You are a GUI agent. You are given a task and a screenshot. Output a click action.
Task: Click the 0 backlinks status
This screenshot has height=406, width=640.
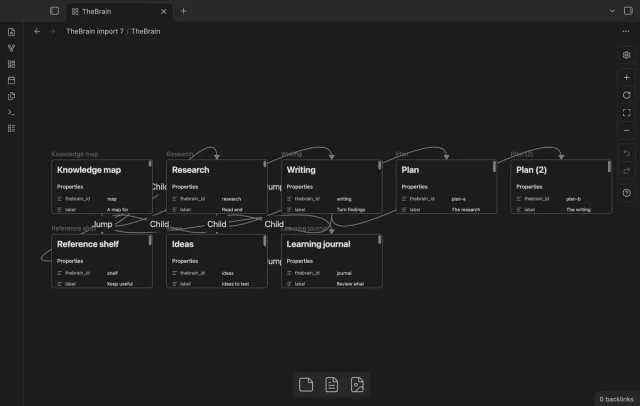pyautogui.click(x=616, y=399)
